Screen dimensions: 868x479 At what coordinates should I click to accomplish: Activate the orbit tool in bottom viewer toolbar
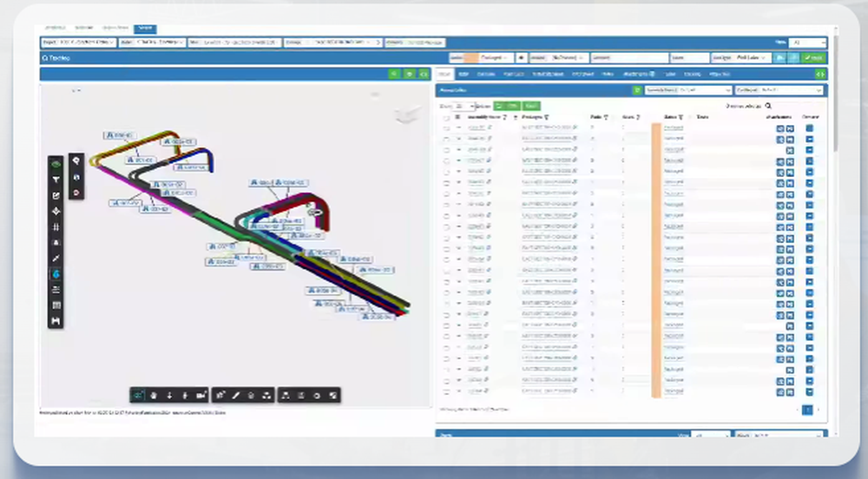pyautogui.click(x=138, y=395)
